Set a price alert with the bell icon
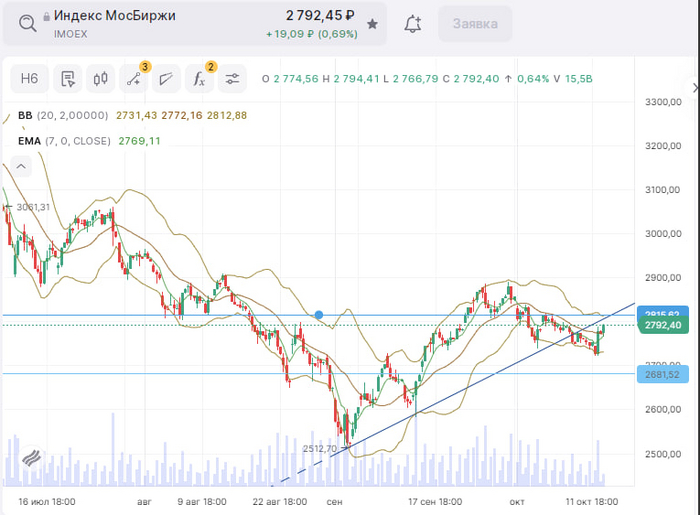The height and width of the screenshot is (515, 700). [412, 24]
